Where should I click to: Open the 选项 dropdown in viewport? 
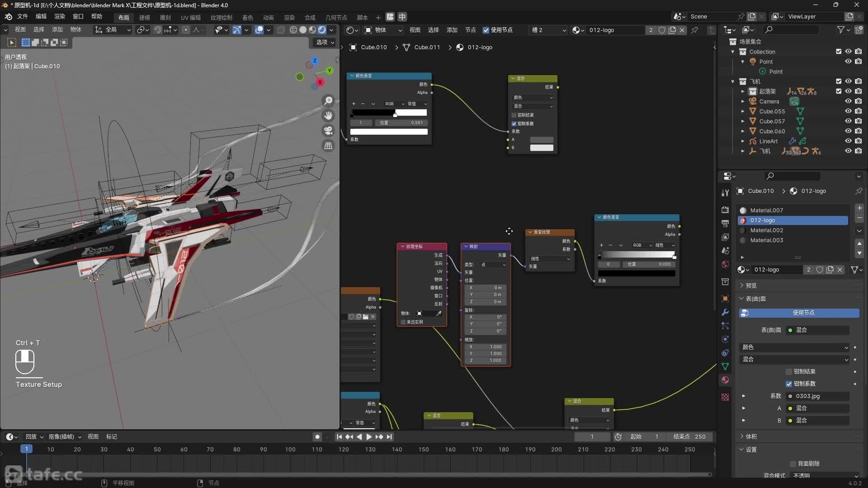coord(324,42)
